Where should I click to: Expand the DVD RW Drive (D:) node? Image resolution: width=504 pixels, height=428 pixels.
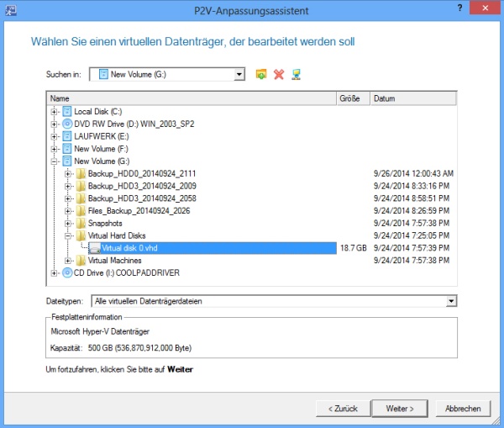coord(54,124)
